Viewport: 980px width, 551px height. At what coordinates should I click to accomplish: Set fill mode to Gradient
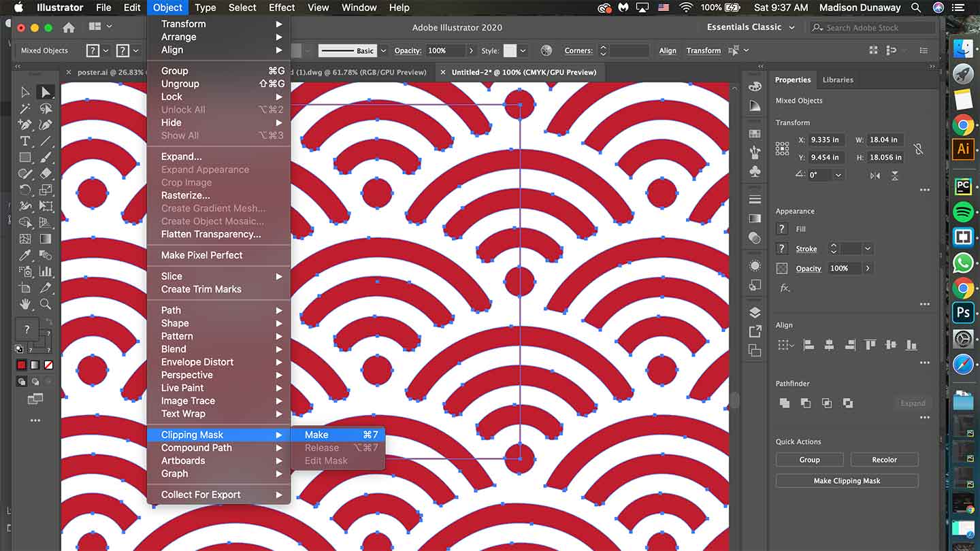pyautogui.click(x=35, y=365)
